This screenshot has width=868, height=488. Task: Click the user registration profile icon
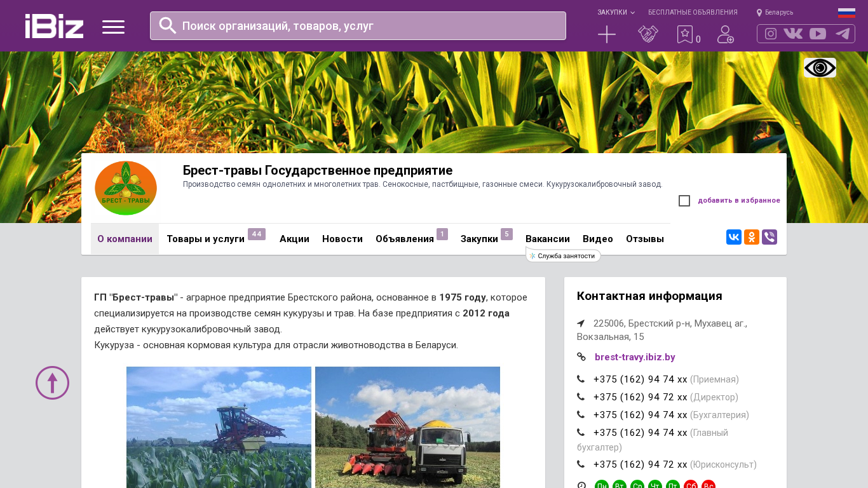point(725,34)
